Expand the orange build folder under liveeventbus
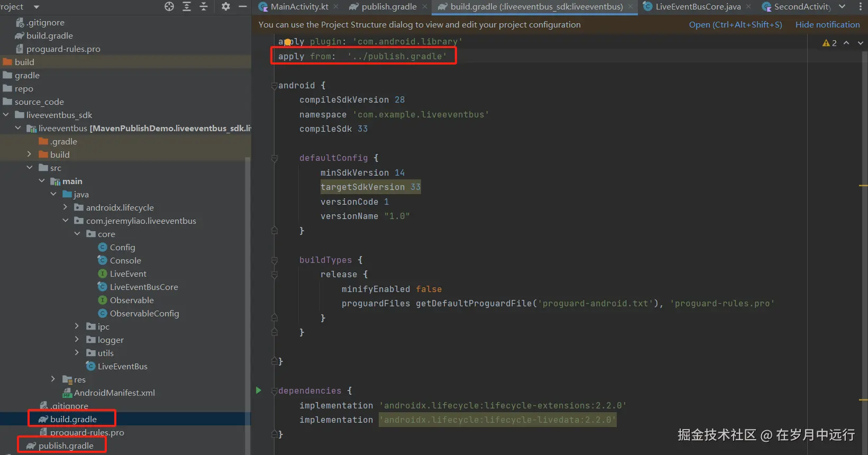Viewport: 868px width, 455px height. coord(30,154)
